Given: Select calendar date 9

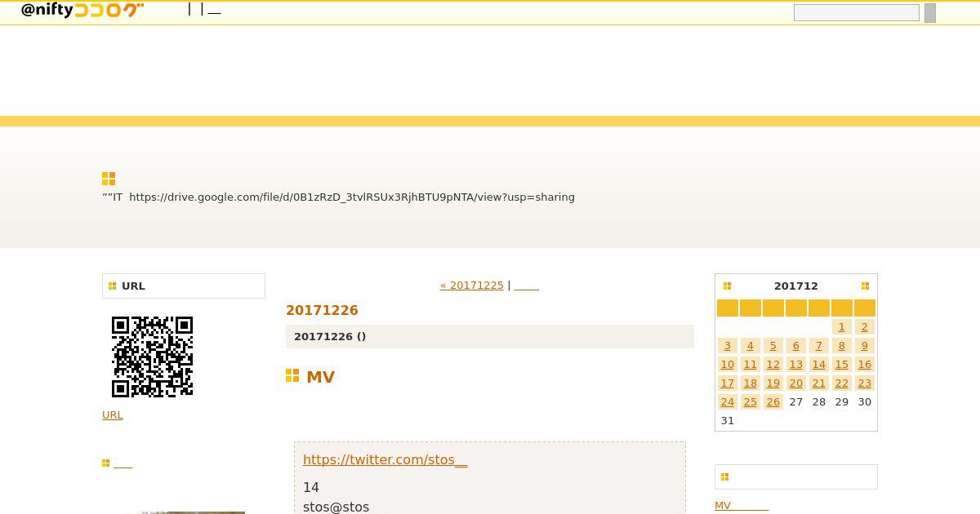Looking at the screenshot, I should [x=864, y=345].
